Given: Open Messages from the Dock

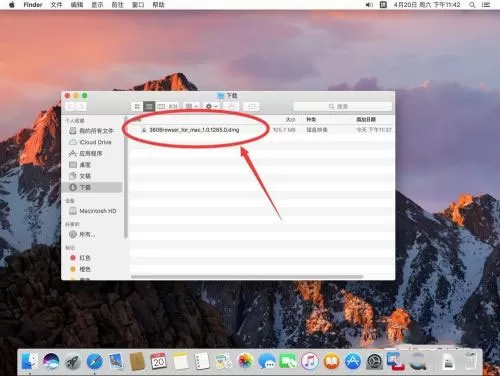Looking at the screenshot, I should coord(267,361).
